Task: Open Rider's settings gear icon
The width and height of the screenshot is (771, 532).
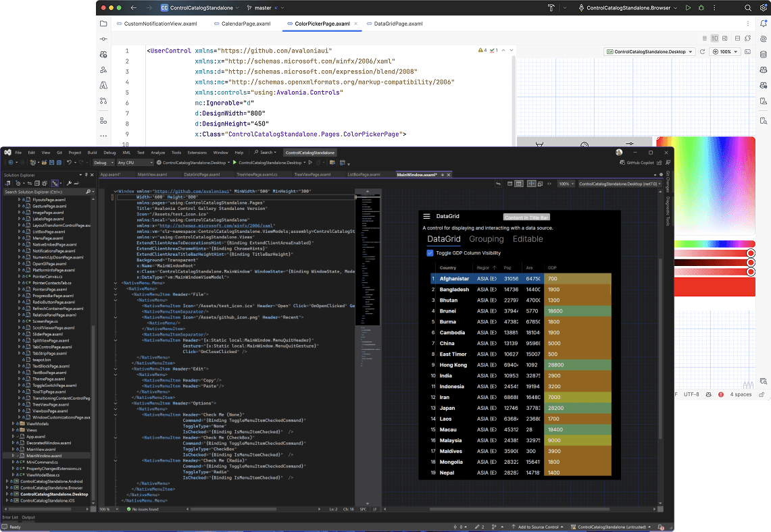Action: point(764,7)
